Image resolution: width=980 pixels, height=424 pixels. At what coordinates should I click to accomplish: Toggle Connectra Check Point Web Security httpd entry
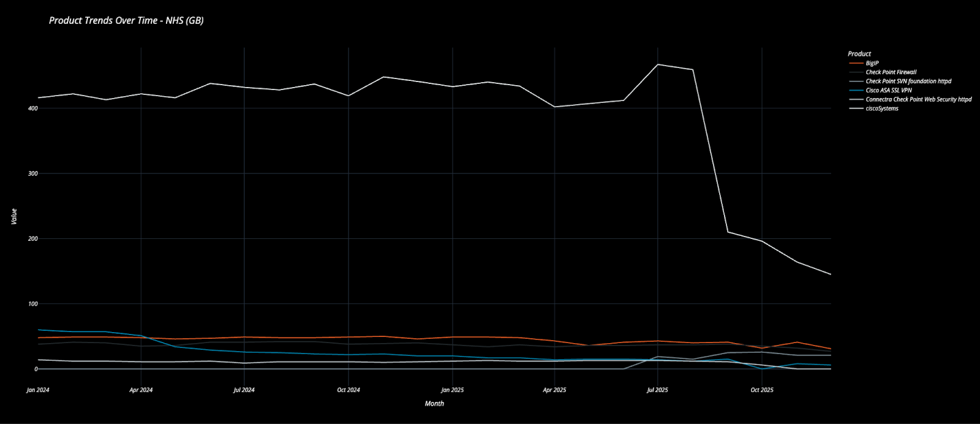pyautogui.click(x=918, y=99)
